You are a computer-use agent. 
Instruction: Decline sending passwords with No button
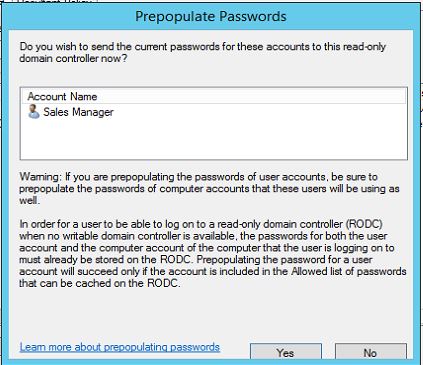pos(371,352)
